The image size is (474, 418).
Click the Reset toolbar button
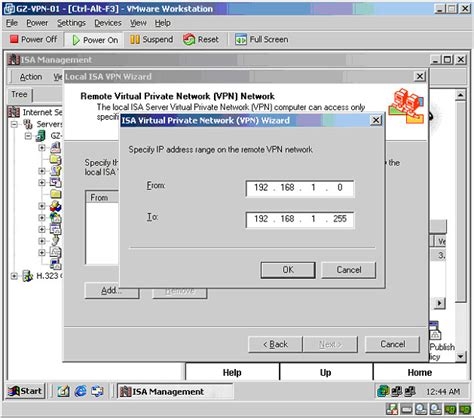(201, 40)
